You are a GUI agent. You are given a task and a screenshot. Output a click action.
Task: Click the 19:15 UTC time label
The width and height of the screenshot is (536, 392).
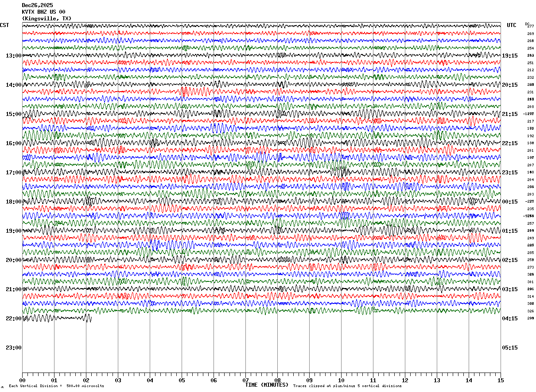click(x=510, y=56)
